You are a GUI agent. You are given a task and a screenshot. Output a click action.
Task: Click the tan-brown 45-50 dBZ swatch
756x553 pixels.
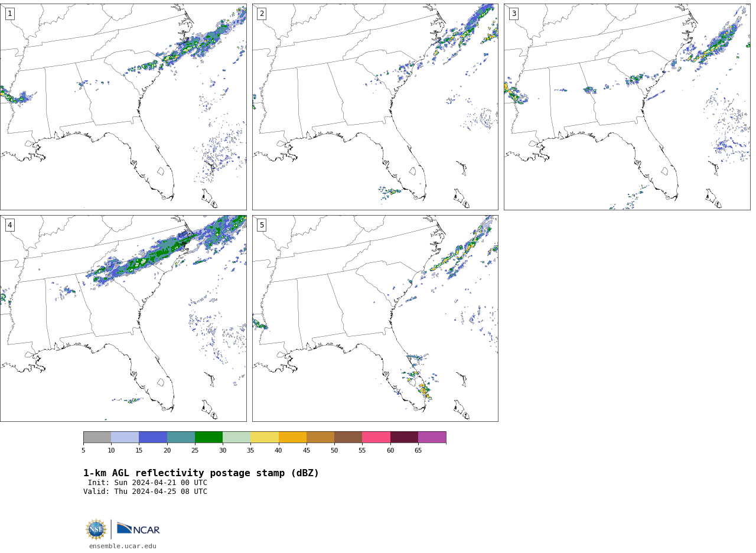[320, 437]
